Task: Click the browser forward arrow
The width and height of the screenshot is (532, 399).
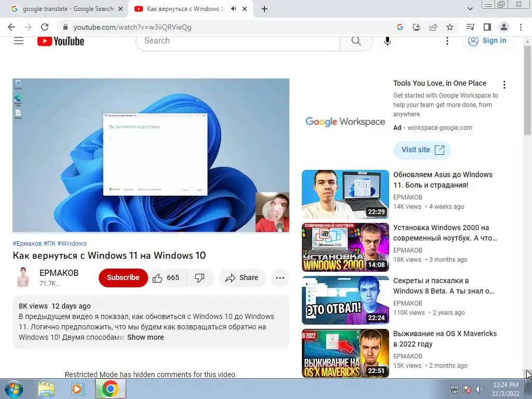Action: tap(28, 27)
